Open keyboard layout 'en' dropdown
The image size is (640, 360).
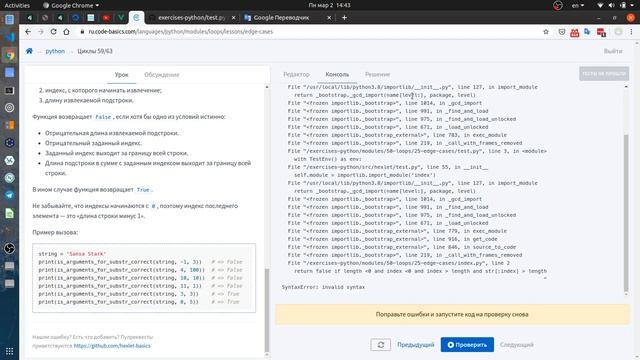click(x=578, y=5)
